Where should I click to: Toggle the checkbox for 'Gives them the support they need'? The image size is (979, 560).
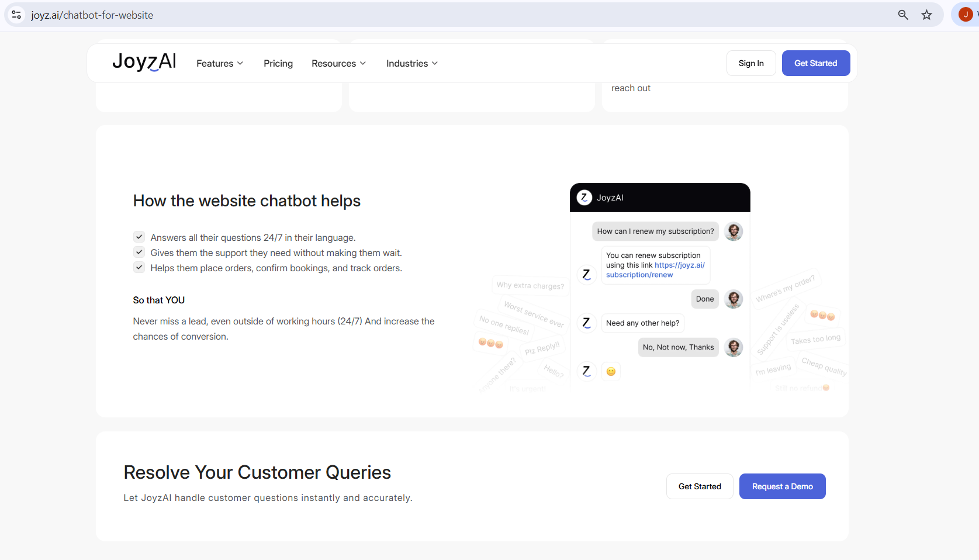139,252
